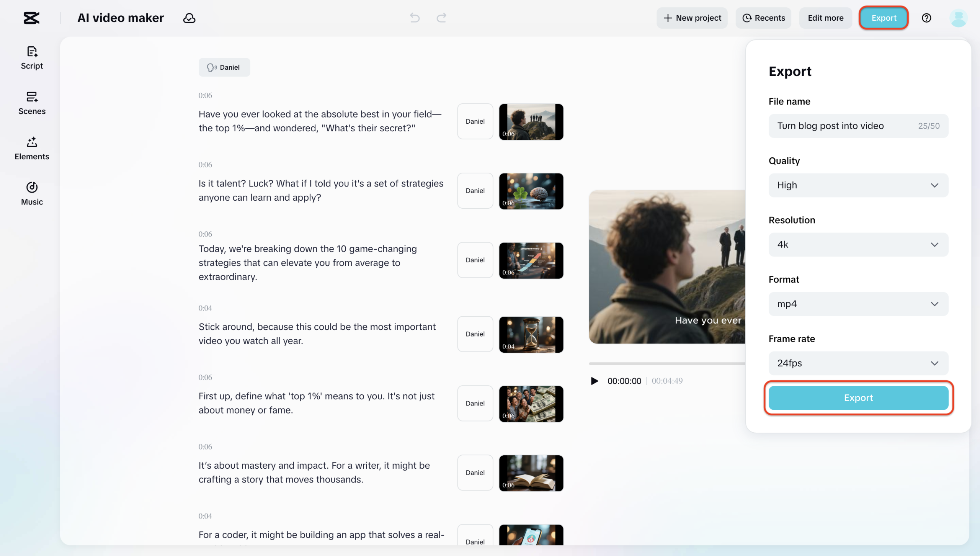
Task: Open the user profile avatar
Action: [x=958, y=18]
